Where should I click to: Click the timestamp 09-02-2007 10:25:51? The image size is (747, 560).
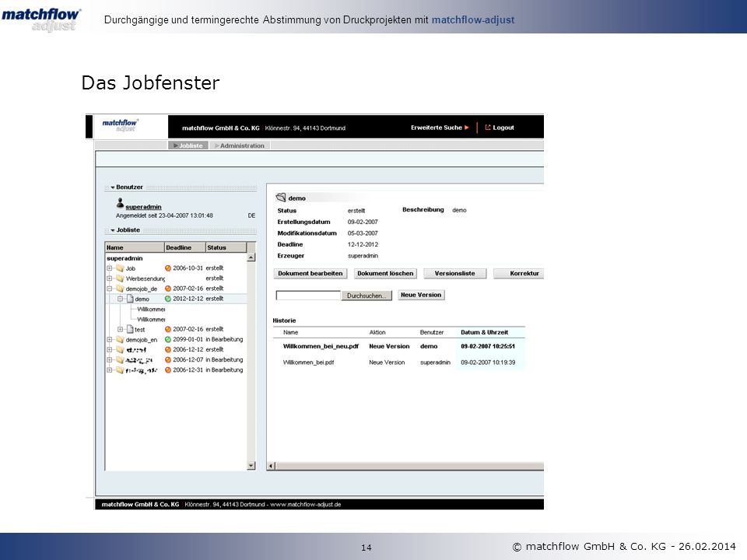(x=488, y=346)
